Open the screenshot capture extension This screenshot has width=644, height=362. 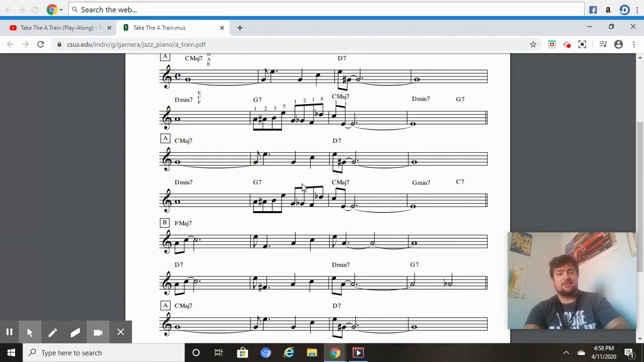[582, 44]
